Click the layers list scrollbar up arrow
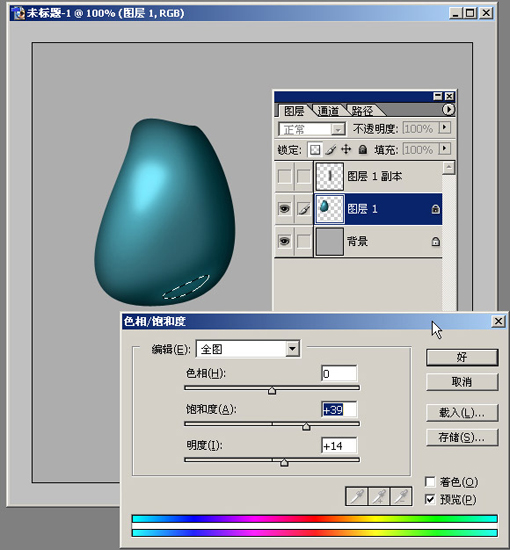The image size is (510, 550). click(x=449, y=168)
